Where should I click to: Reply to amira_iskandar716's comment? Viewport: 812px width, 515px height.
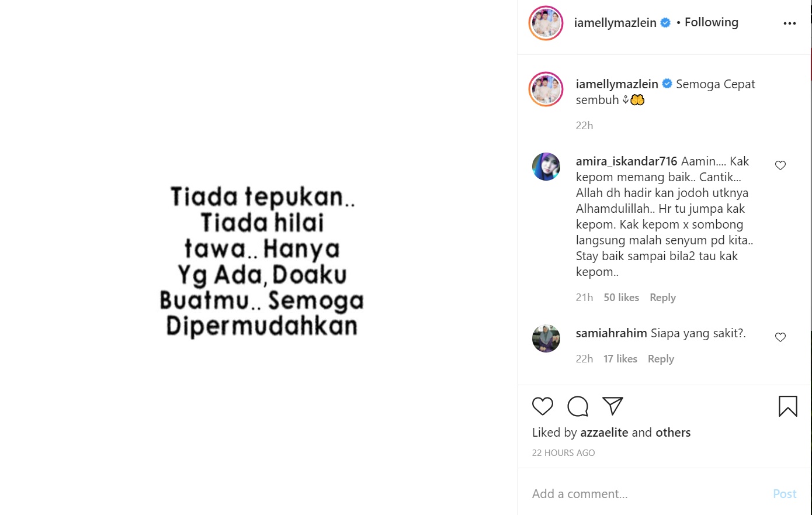pyautogui.click(x=662, y=298)
